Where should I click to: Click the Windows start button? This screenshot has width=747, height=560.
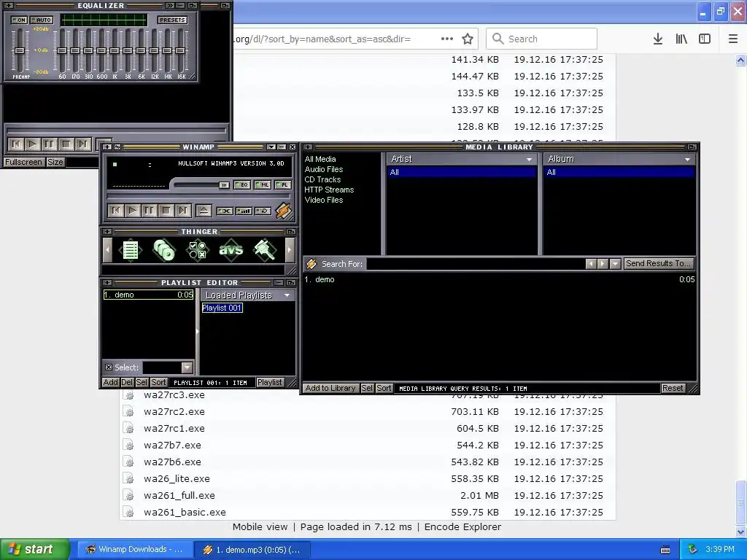[x=35, y=549]
